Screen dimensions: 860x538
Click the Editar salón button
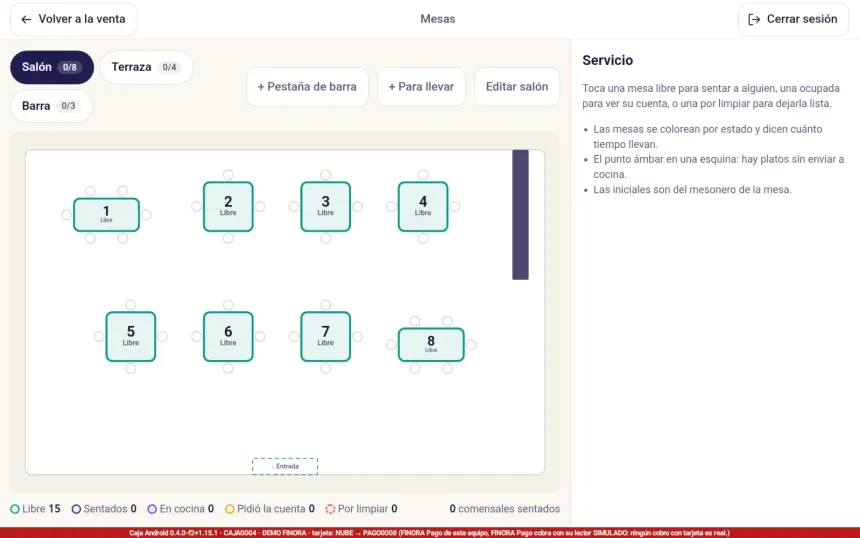pyautogui.click(x=517, y=87)
